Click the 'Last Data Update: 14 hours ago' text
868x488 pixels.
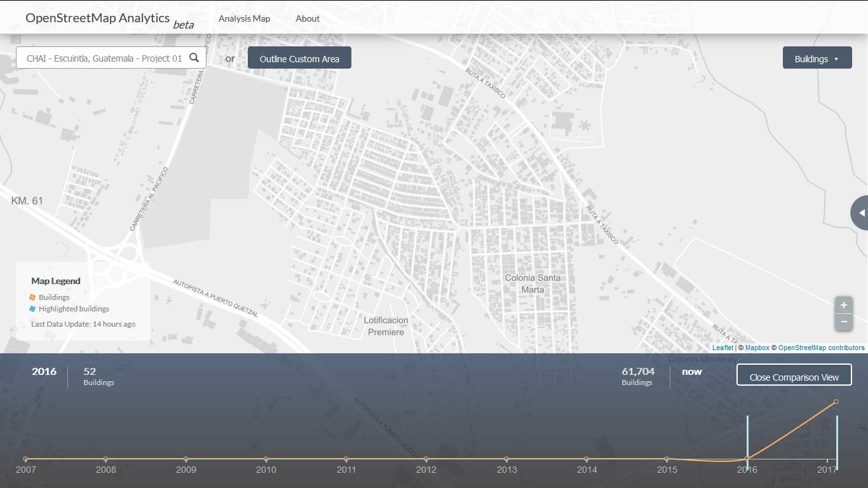[x=83, y=324]
